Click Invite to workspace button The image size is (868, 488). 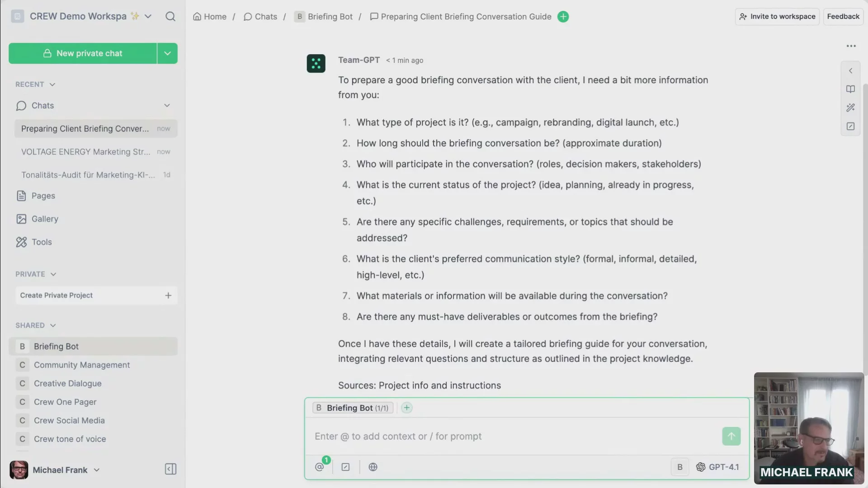point(777,17)
